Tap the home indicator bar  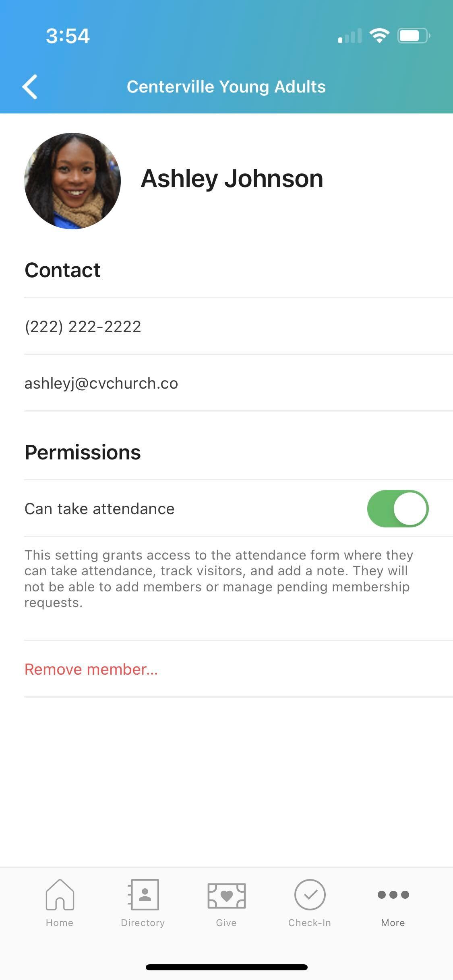(x=226, y=968)
